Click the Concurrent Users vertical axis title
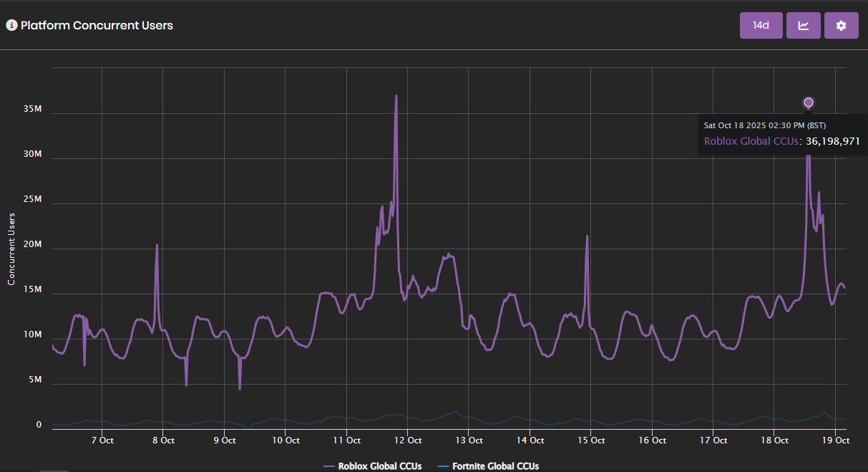 (11, 249)
